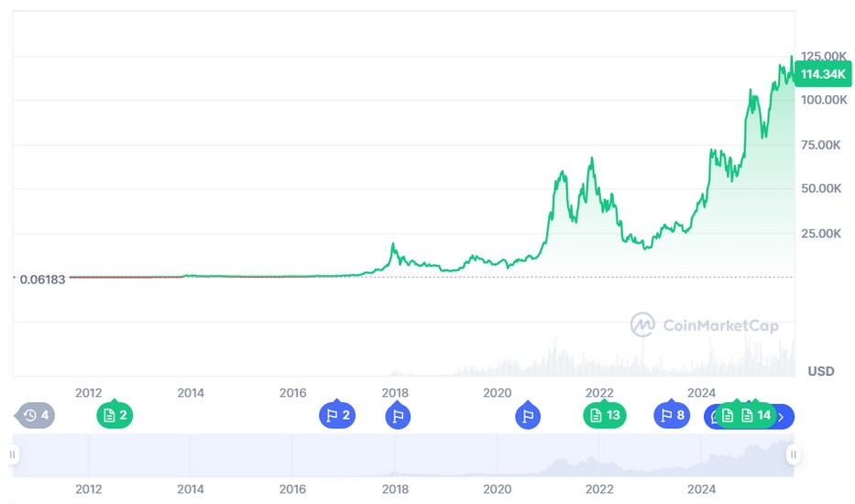Viewport: 855px width, 504px height.
Task: Click the 2020 label in the overview timeline
Action: (x=497, y=488)
